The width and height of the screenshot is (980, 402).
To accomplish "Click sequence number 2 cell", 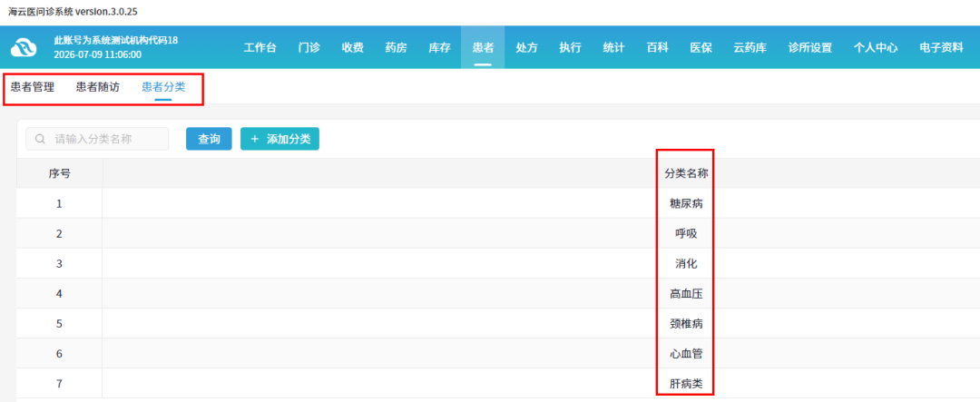I will 59,233.
